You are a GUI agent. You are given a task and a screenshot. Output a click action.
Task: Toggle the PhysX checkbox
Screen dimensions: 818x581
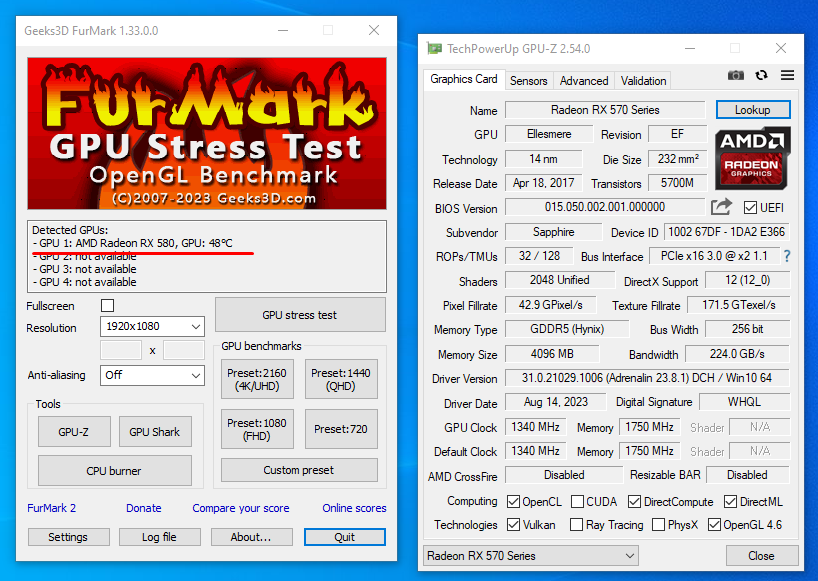pyautogui.click(x=658, y=525)
